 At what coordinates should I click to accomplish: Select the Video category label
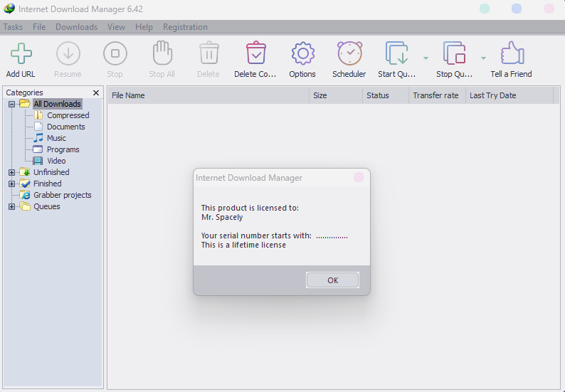pos(57,161)
